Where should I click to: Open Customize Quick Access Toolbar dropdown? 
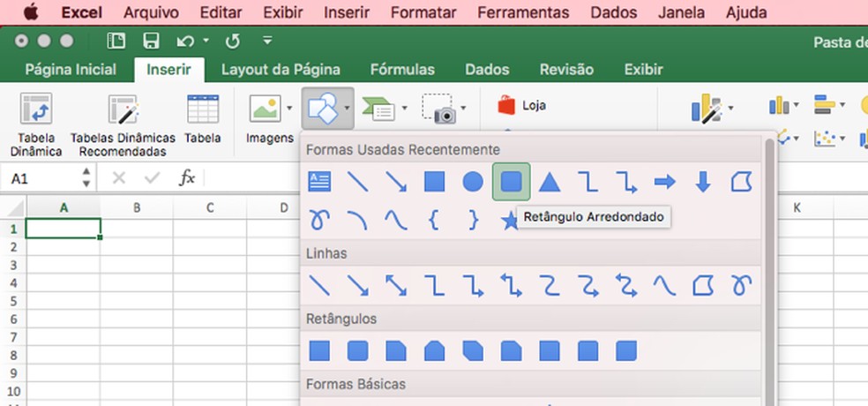pyautogui.click(x=267, y=41)
